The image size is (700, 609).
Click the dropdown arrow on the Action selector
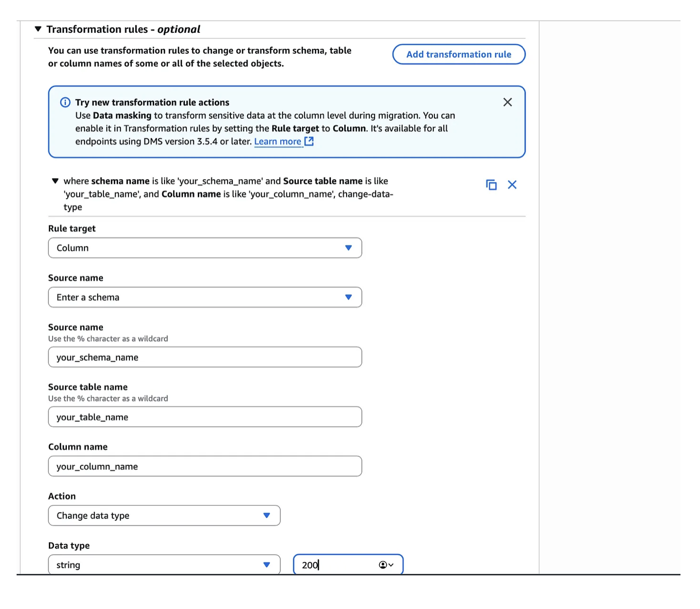pyautogui.click(x=267, y=515)
